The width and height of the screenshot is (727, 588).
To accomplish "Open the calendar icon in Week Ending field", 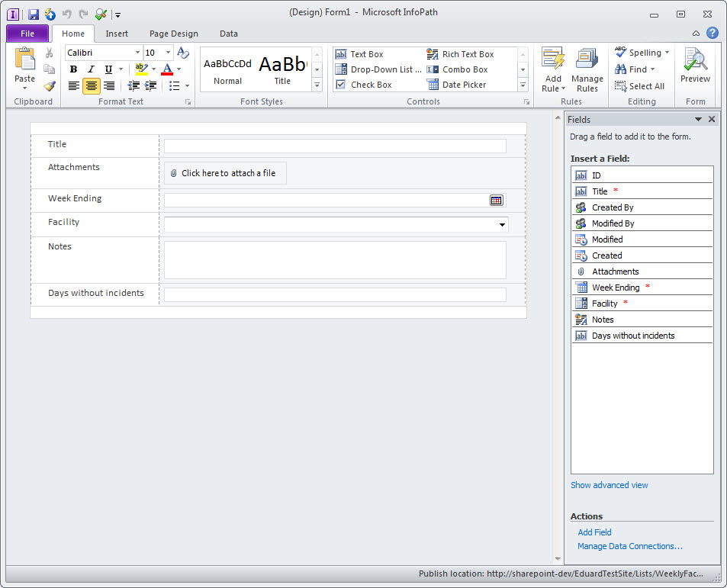I will click(496, 200).
